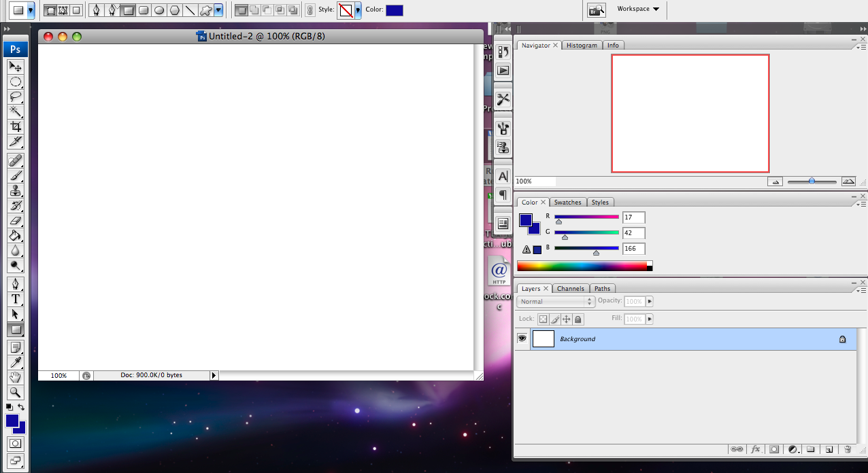
Task: Select the Elliptical Marquee tool
Action: 15,82
